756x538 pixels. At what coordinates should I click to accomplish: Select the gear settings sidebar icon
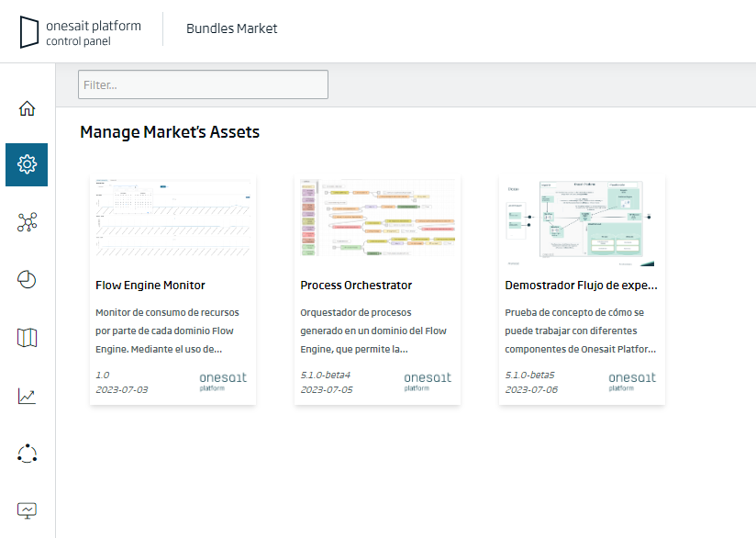point(27,164)
